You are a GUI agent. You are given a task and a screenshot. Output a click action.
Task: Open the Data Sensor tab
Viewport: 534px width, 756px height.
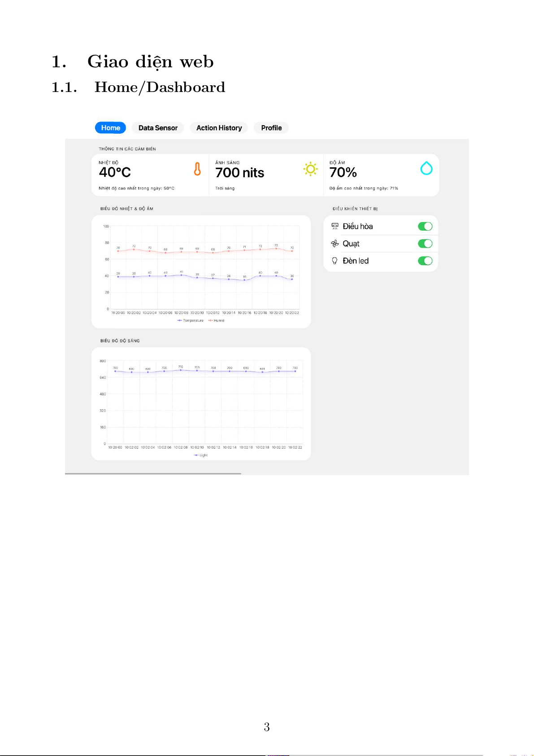[x=158, y=128]
